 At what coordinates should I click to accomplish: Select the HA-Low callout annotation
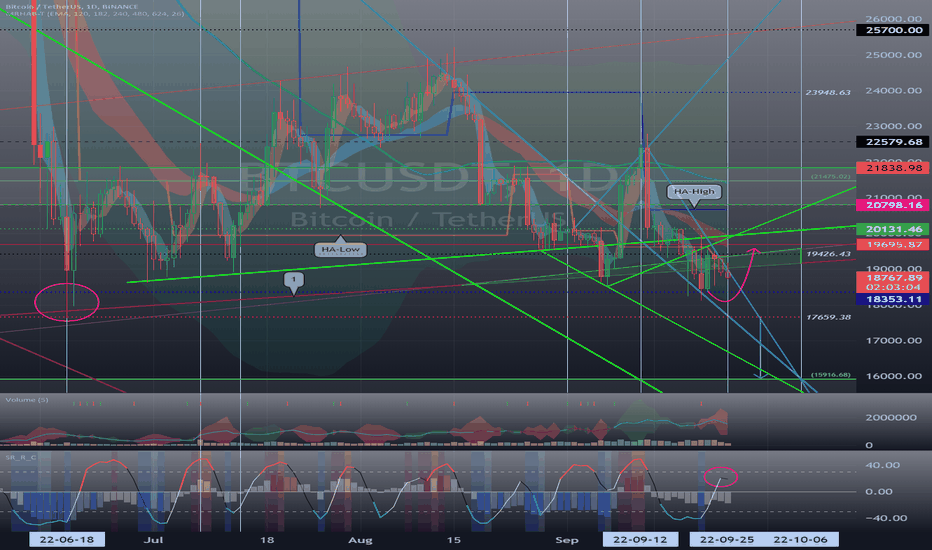[x=340, y=247]
